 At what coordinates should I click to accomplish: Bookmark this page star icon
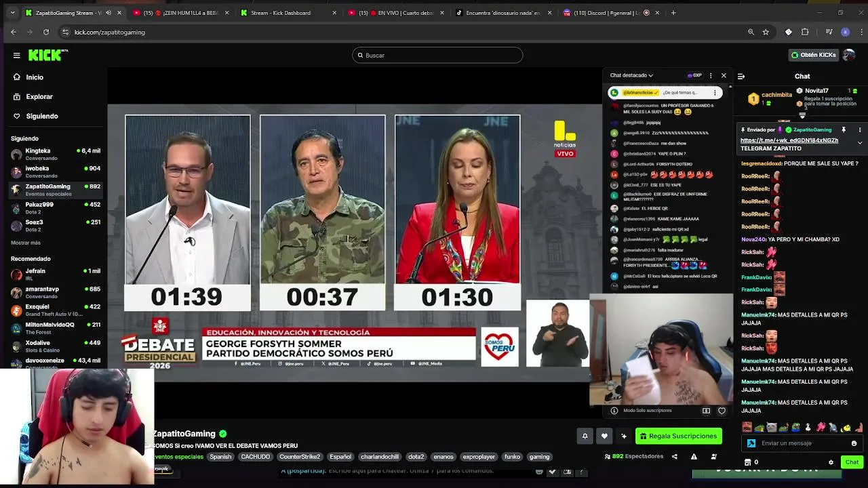pos(766,32)
